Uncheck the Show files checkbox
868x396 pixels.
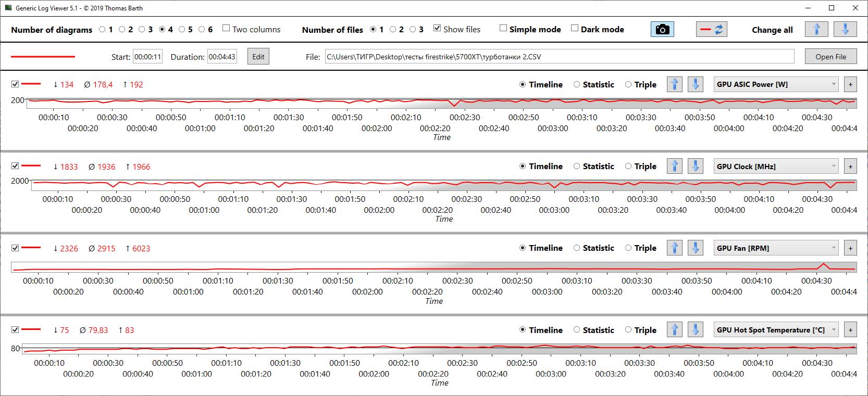[437, 29]
